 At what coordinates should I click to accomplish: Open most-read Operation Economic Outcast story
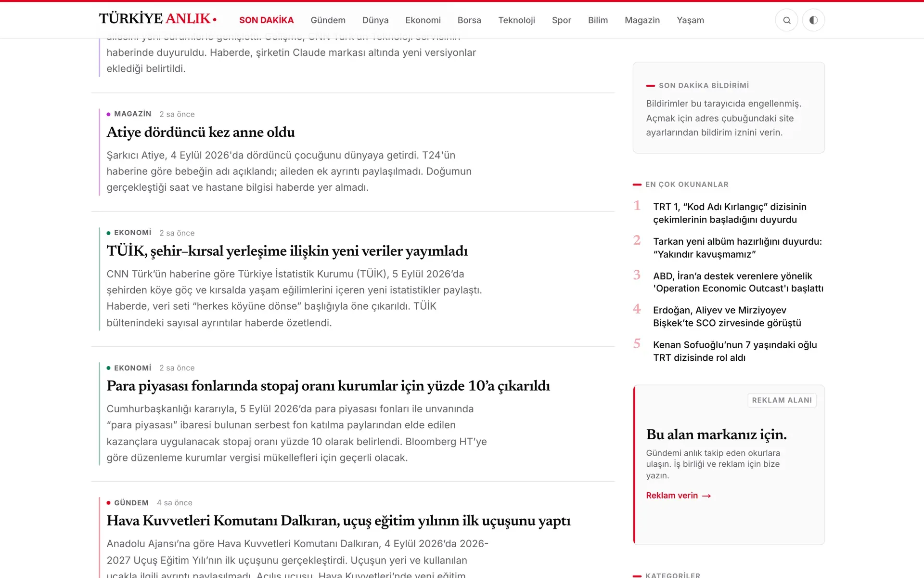tap(738, 282)
